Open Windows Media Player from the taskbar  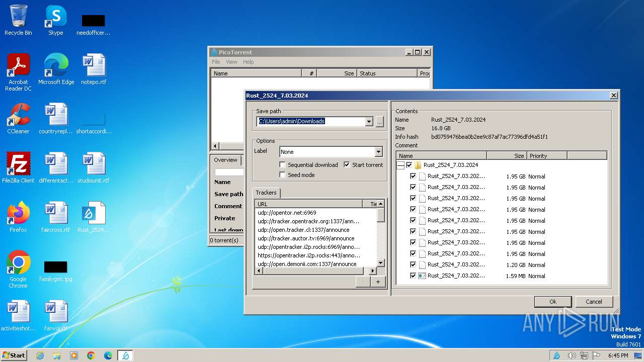(x=74, y=355)
